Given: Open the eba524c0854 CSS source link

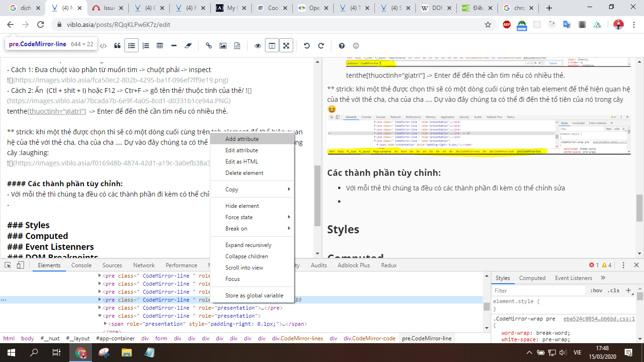Looking at the screenshot, I should tap(599, 319).
